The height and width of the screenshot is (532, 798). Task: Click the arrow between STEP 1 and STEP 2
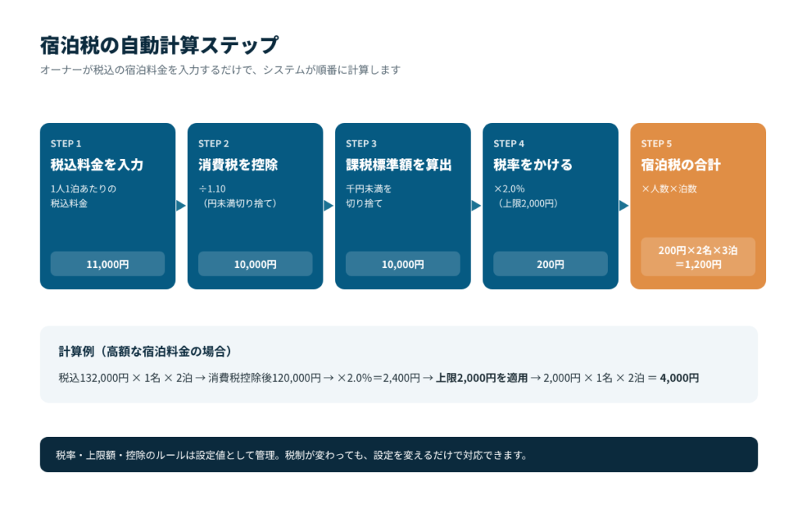pos(181,206)
